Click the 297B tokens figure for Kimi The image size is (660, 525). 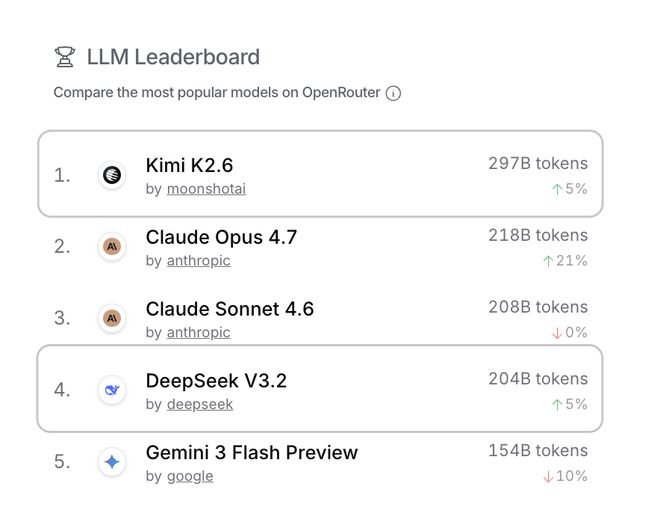click(x=538, y=163)
